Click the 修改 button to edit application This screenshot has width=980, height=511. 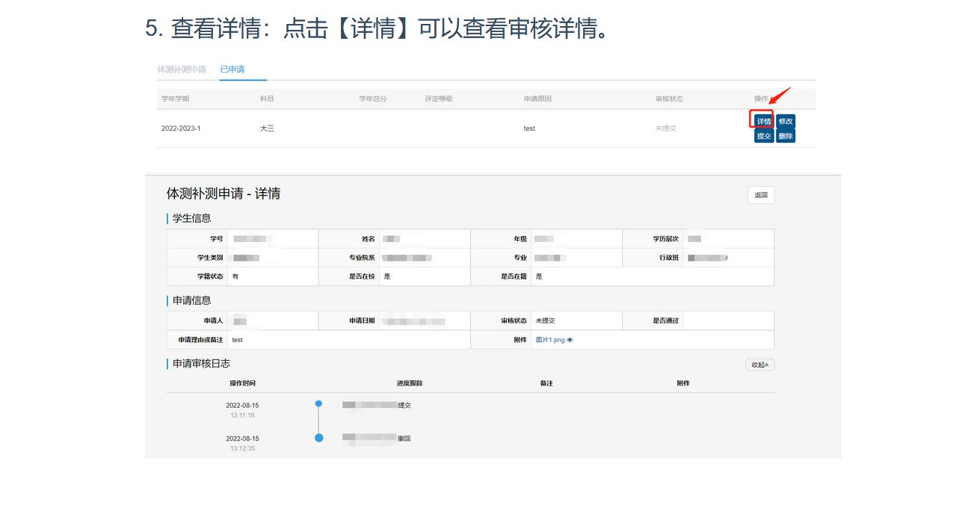coord(785,121)
